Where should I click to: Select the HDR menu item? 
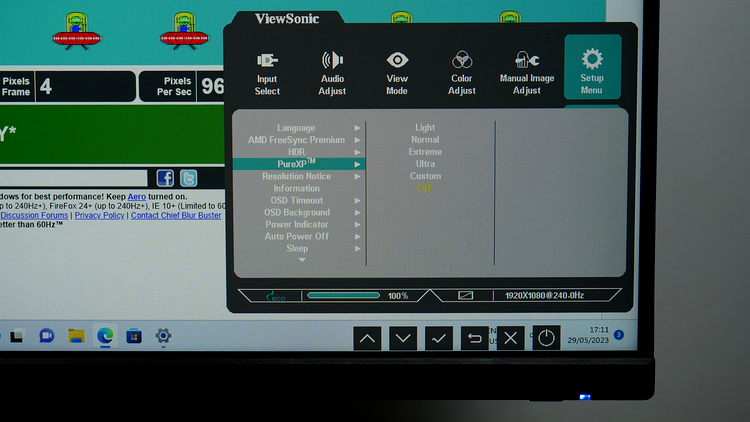point(297,152)
